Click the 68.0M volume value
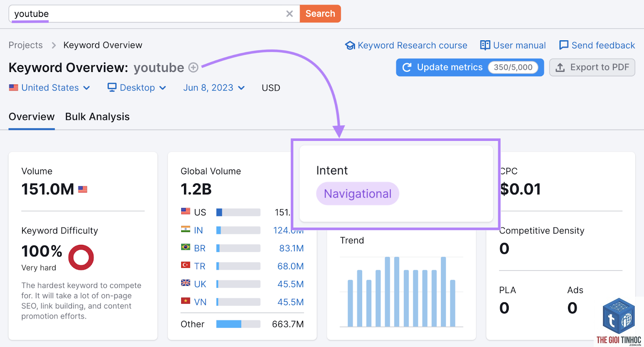The width and height of the screenshot is (644, 347). click(291, 266)
